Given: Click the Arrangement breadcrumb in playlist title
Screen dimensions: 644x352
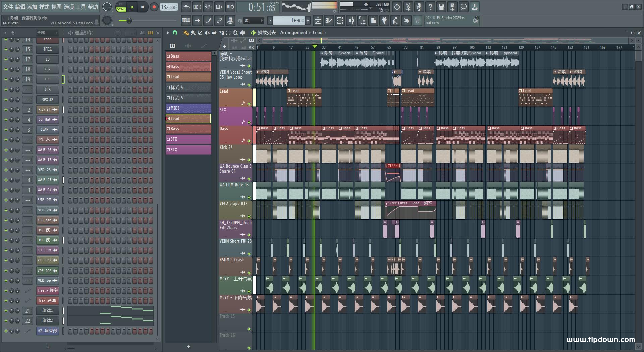Looking at the screenshot, I should 293,33.
